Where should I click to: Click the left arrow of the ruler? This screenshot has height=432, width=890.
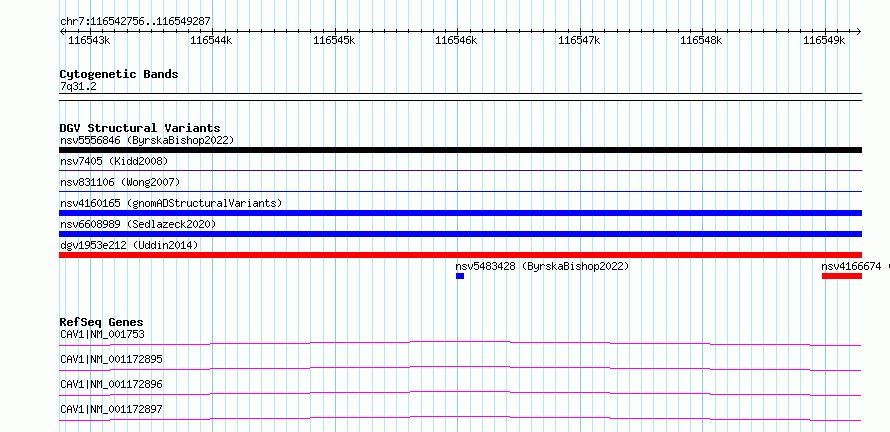[x=62, y=31]
